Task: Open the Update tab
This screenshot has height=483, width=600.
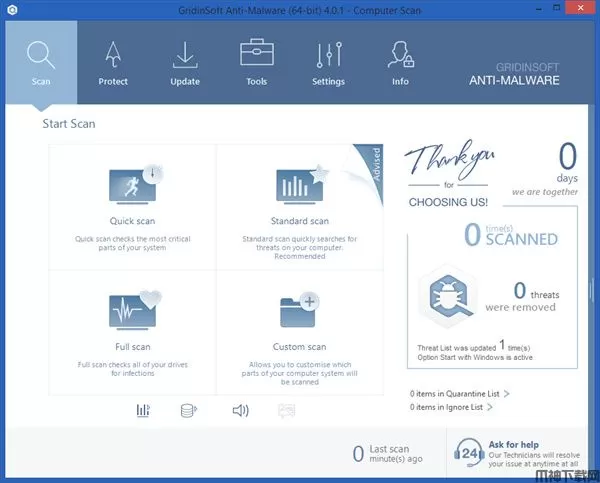Action: click(x=185, y=62)
